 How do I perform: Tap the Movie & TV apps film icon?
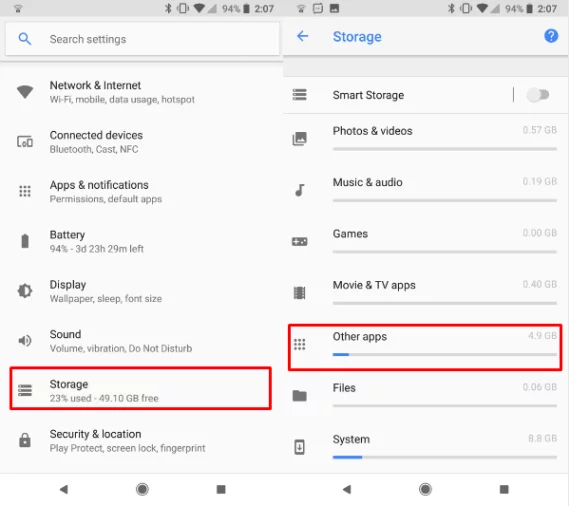click(300, 293)
